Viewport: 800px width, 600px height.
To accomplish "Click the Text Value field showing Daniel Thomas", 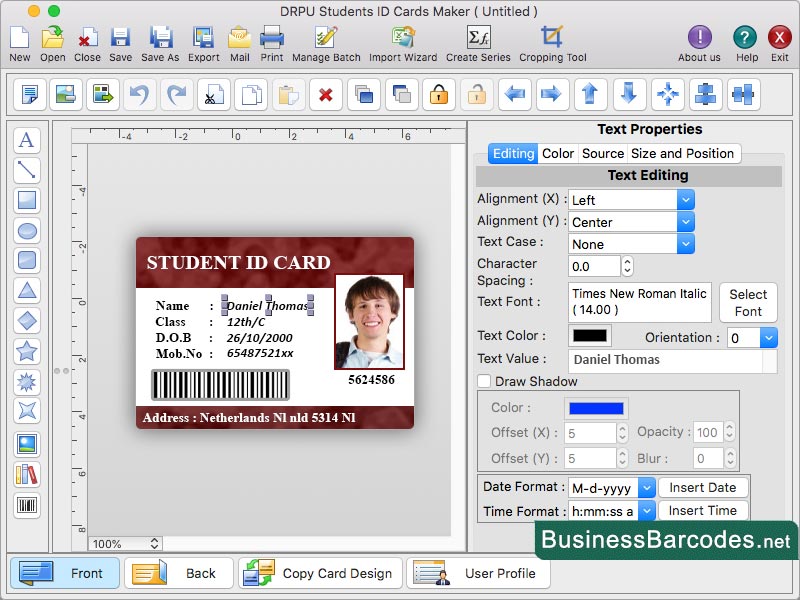I will [x=671, y=358].
